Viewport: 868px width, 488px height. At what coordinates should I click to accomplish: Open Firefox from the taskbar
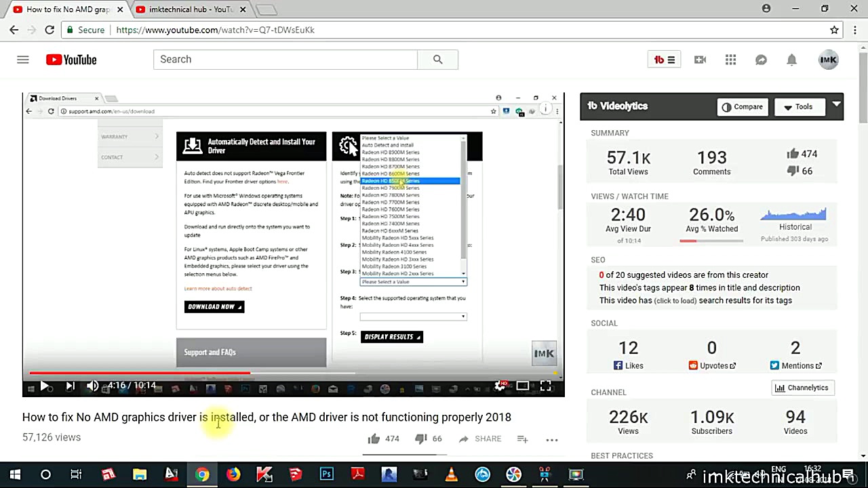(233, 474)
